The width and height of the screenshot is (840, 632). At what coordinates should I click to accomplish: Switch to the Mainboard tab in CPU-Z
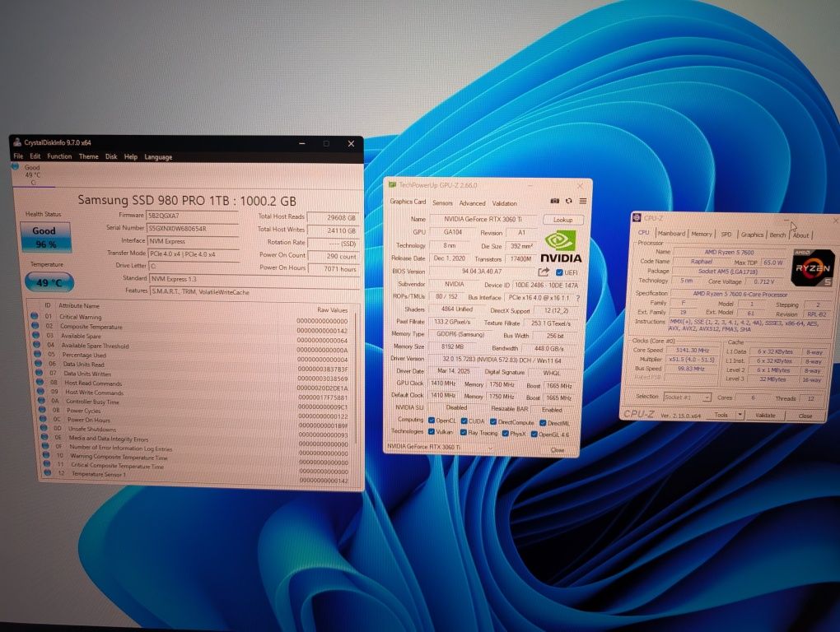[x=671, y=234]
